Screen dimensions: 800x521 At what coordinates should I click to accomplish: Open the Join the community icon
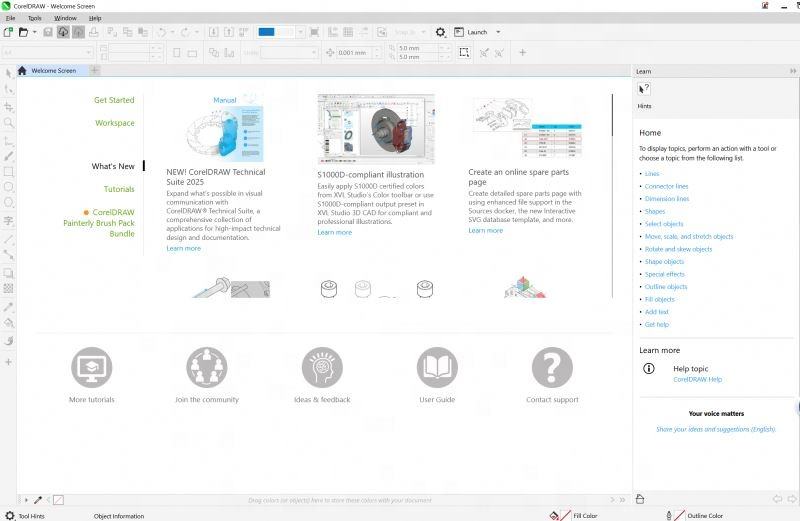click(206, 367)
